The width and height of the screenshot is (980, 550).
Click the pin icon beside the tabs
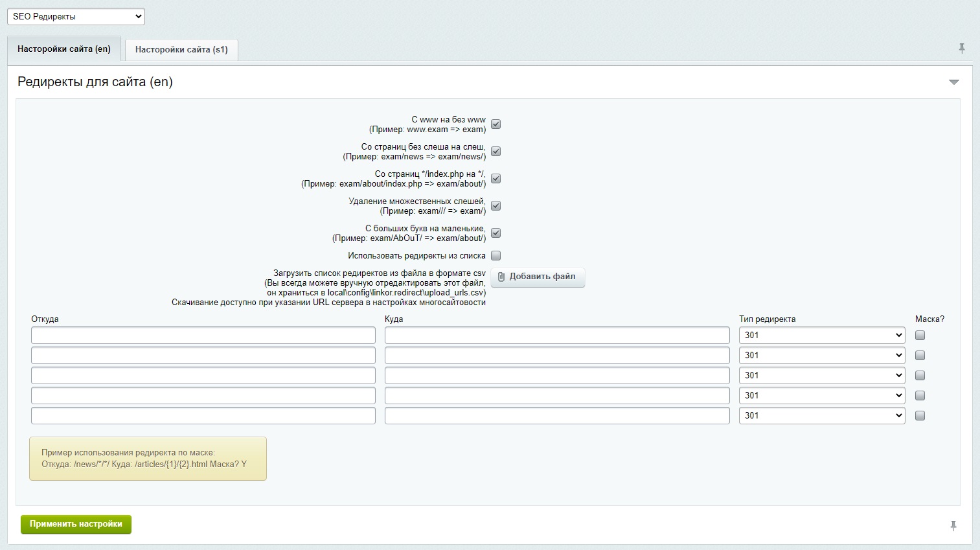click(x=962, y=49)
